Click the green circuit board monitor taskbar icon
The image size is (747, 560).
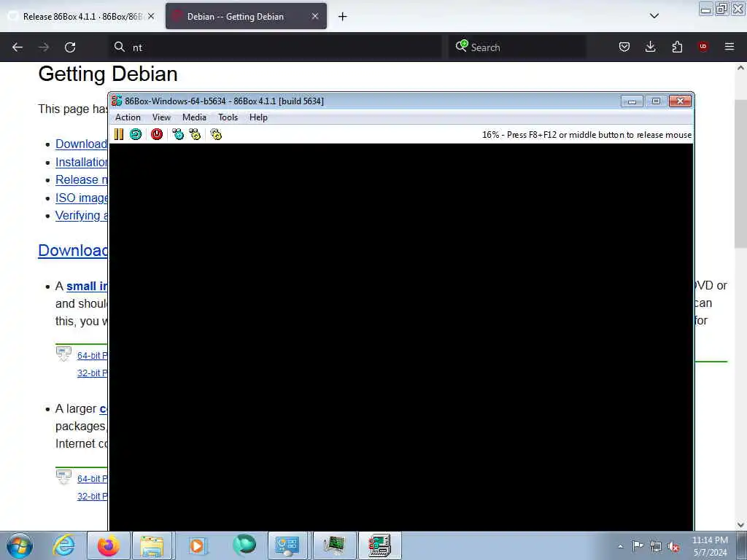(x=334, y=545)
